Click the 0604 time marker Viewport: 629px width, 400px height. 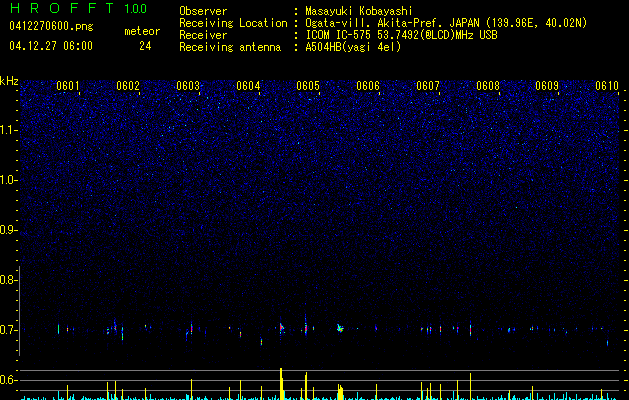(248, 86)
